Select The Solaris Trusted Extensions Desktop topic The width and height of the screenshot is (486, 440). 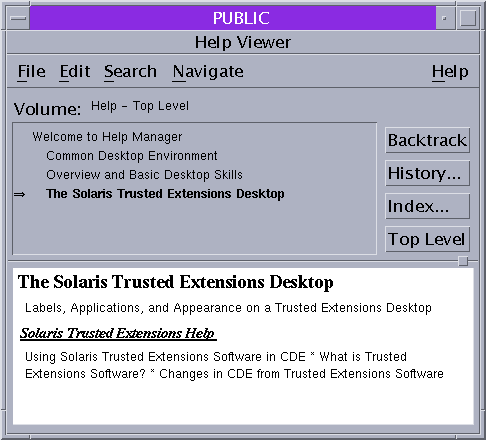click(x=165, y=194)
